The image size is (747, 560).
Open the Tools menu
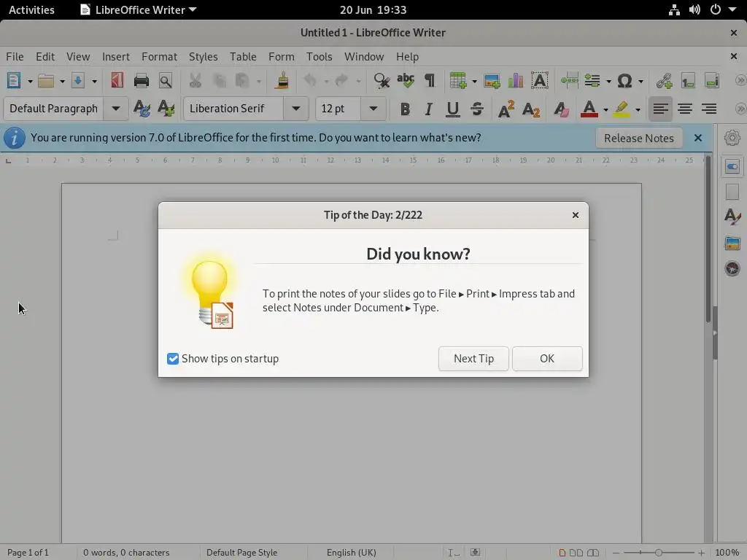pyautogui.click(x=320, y=57)
